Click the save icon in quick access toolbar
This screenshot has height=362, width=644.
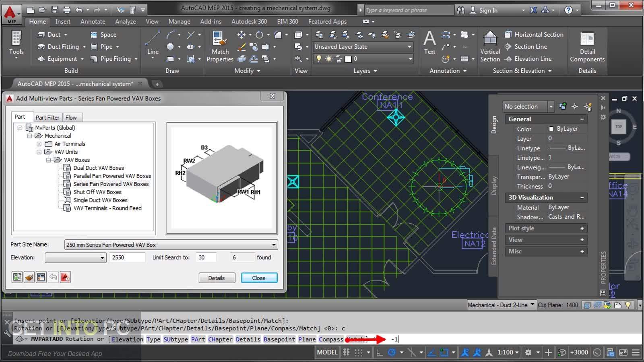click(x=55, y=10)
